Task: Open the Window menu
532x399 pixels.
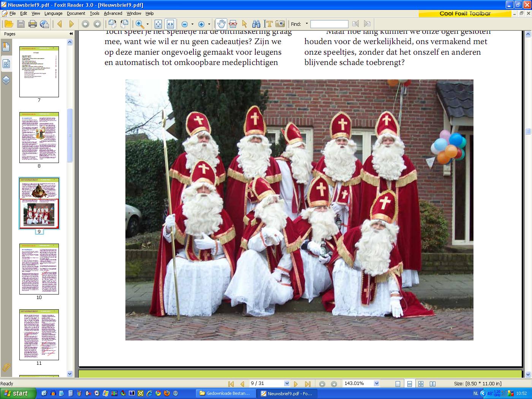Action: click(134, 13)
